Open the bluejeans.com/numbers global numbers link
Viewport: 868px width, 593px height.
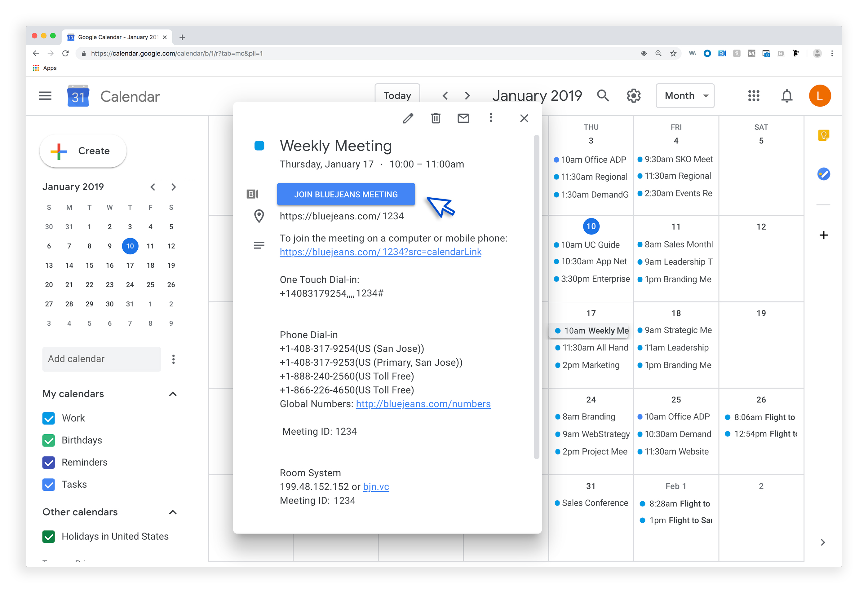(423, 404)
